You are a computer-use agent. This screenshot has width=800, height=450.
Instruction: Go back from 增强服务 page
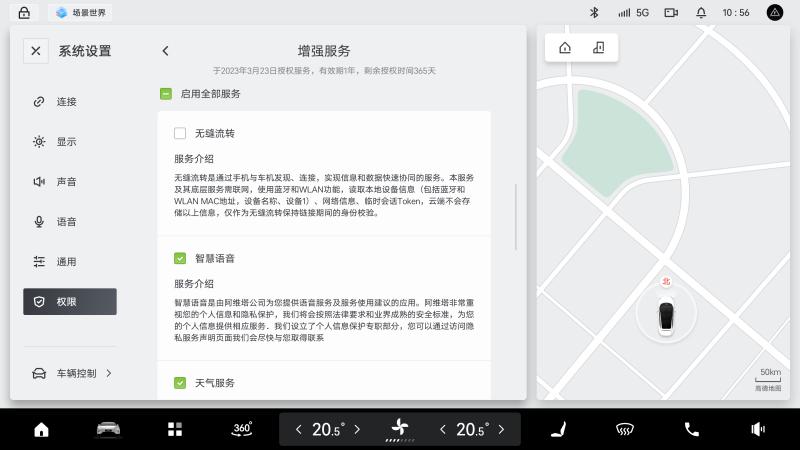[165, 51]
